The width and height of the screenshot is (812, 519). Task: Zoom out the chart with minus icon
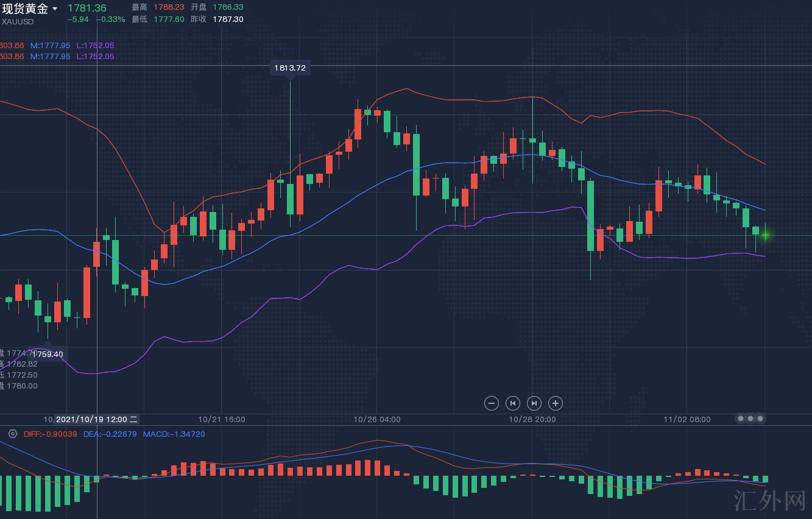tap(492, 403)
